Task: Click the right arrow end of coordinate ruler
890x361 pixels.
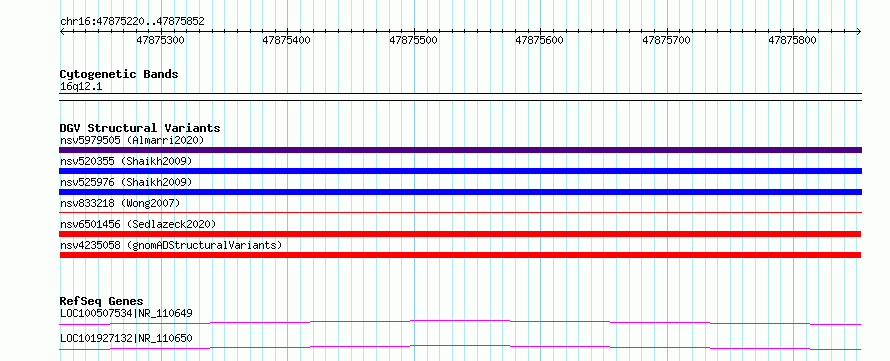Action: pos(859,31)
